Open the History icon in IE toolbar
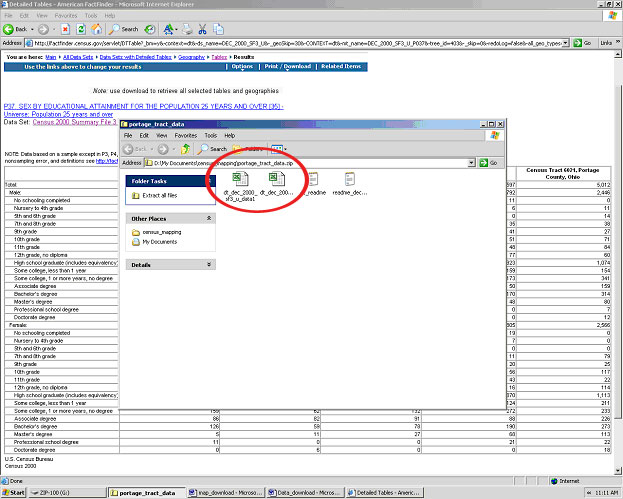Viewport: 623px width, 499px height. tap(150, 29)
